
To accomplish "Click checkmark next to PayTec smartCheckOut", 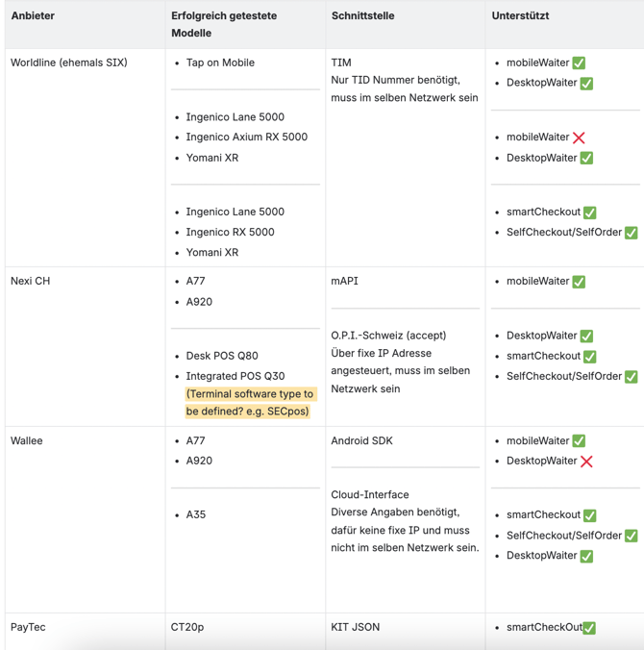I will tap(589, 628).
